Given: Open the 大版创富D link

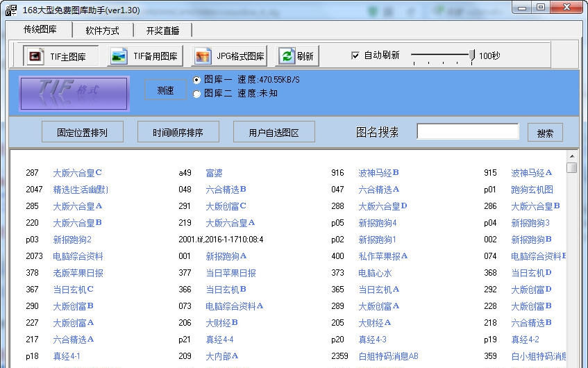Looking at the screenshot, I should click(531, 290).
